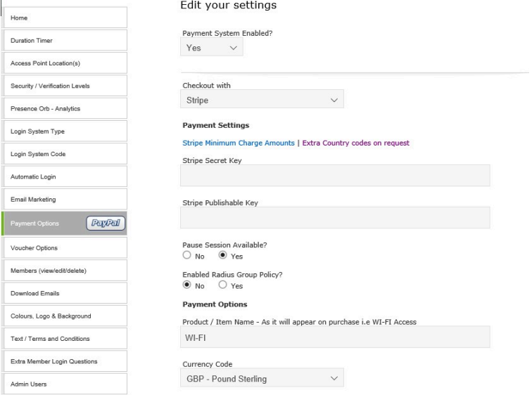Select Presence Orb - Analytics menu item
This screenshot has height=395, width=532.
point(65,109)
